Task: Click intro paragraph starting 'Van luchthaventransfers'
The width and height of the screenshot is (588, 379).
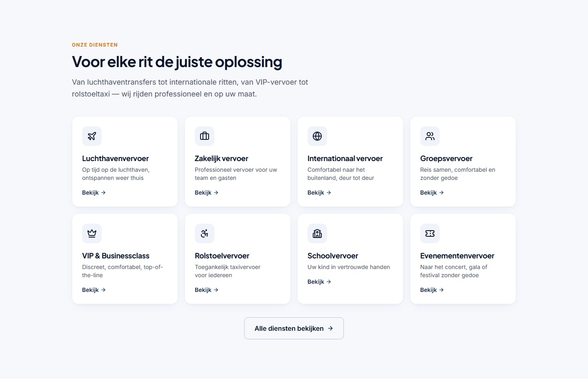Action: click(190, 88)
